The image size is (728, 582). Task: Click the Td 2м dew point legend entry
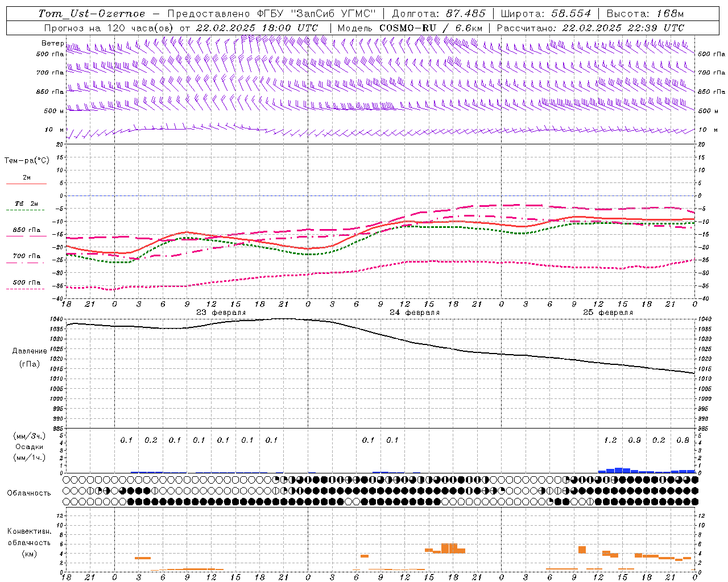pyautogui.click(x=27, y=203)
